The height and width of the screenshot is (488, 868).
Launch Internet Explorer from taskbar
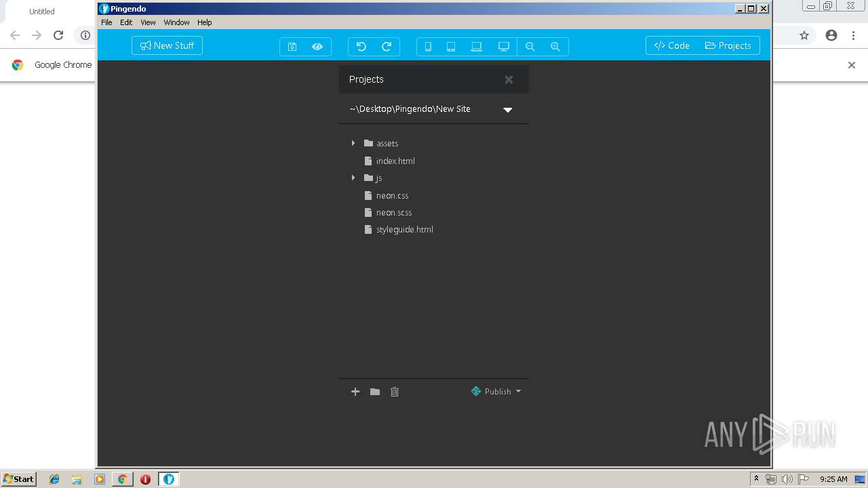[x=54, y=479]
